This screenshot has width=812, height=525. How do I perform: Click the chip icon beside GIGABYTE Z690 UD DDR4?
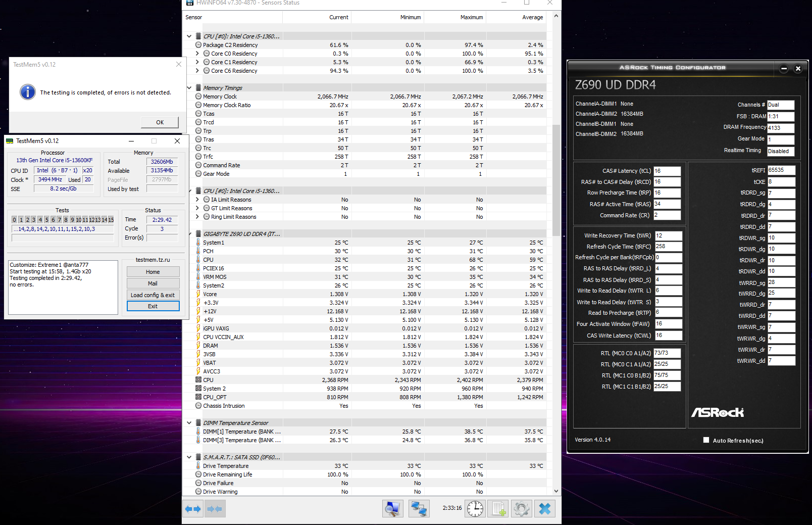(198, 234)
